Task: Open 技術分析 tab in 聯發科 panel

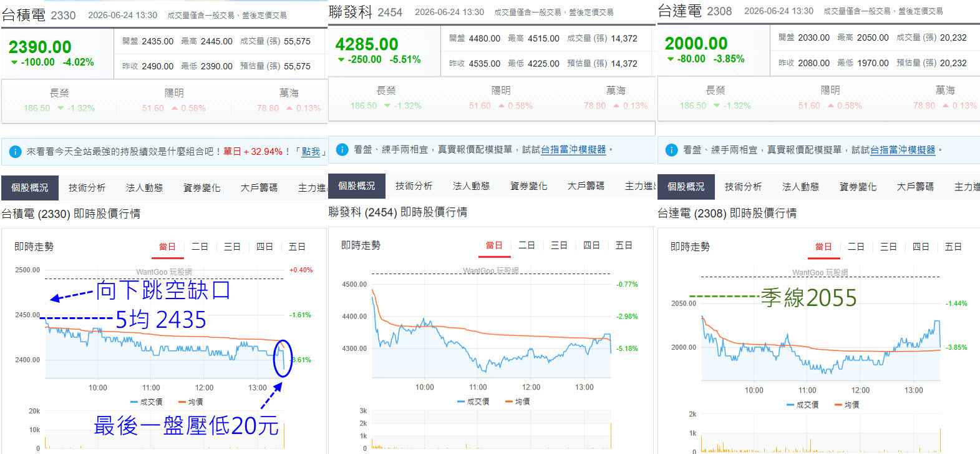Action: [414, 186]
